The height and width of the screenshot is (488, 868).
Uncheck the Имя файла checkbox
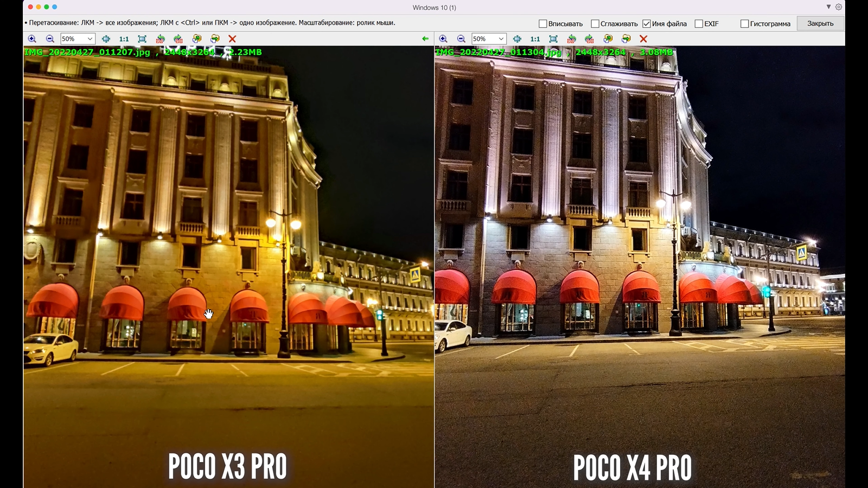pyautogui.click(x=646, y=24)
